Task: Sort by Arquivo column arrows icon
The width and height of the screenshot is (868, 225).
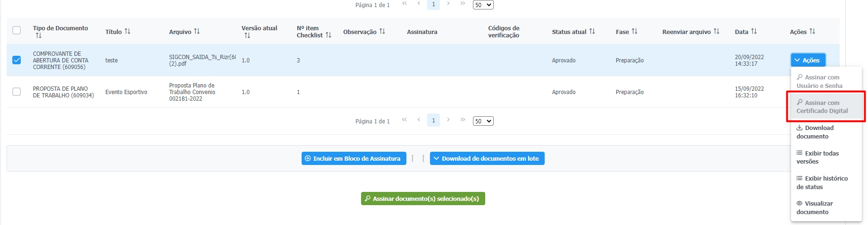Action: pos(197,32)
